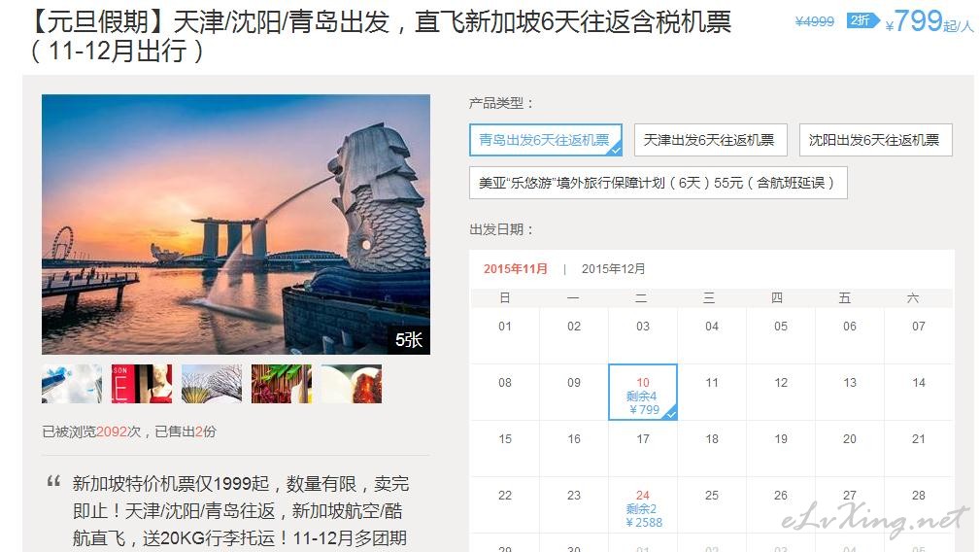Open the 2015年11月 calendar tab
This screenshot has width=980, height=552.
click(516, 269)
